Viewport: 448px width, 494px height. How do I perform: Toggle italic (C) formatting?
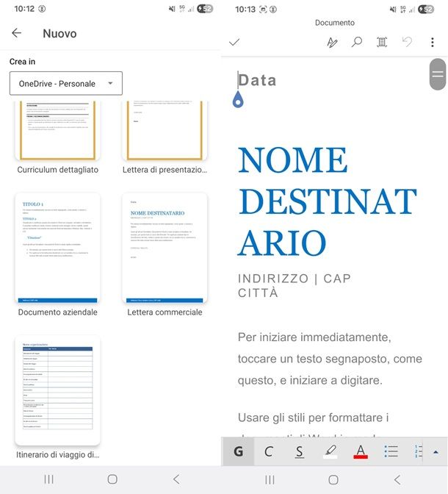tap(268, 451)
